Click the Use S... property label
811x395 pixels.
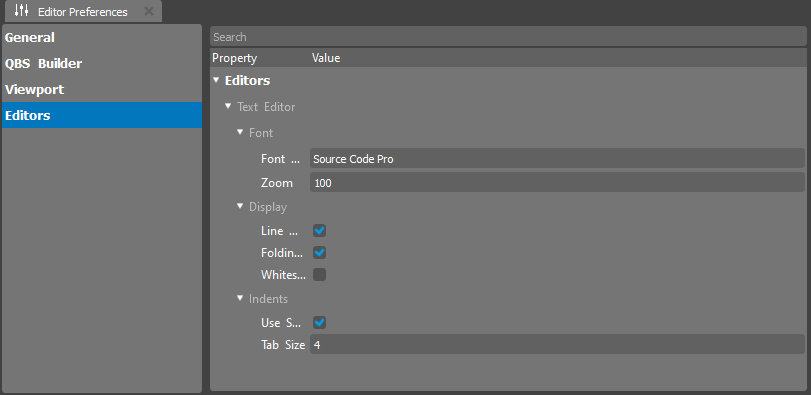click(x=281, y=323)
